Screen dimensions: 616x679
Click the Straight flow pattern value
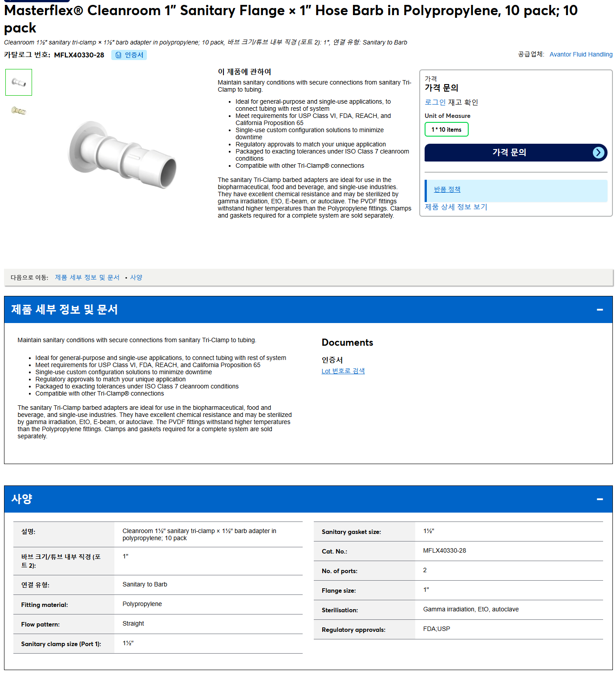[133, 624]
